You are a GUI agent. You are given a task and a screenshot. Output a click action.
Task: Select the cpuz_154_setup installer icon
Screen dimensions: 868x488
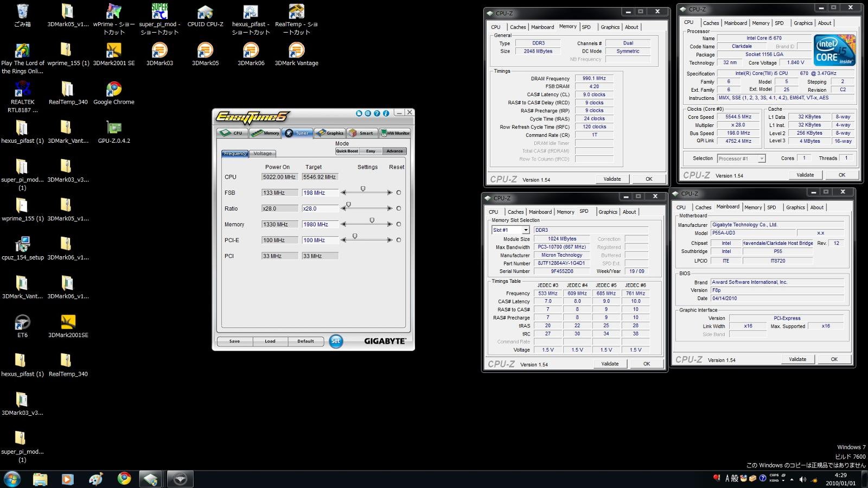tap(22, 248)
